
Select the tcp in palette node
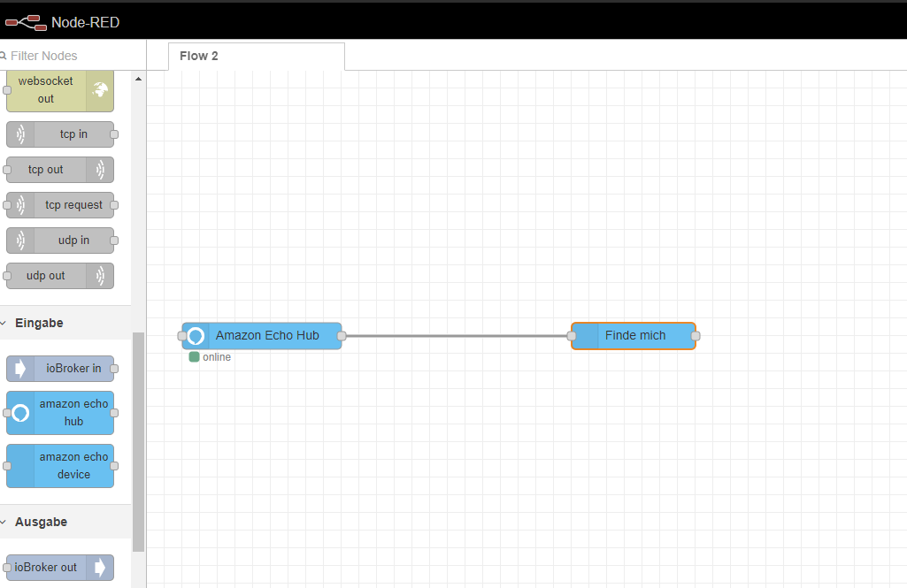(x=60, y=134)
